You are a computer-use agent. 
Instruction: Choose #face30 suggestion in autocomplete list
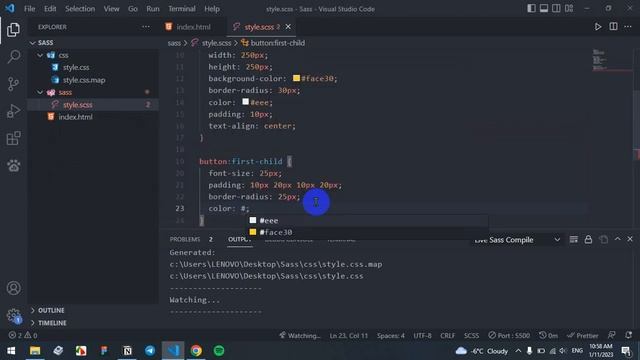(x=367, y=232)
